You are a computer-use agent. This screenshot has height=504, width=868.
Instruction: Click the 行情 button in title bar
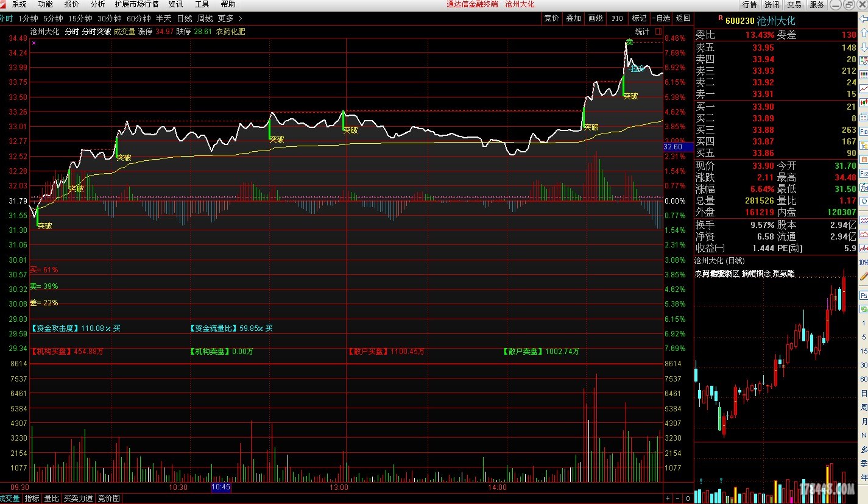click(749, 4)
